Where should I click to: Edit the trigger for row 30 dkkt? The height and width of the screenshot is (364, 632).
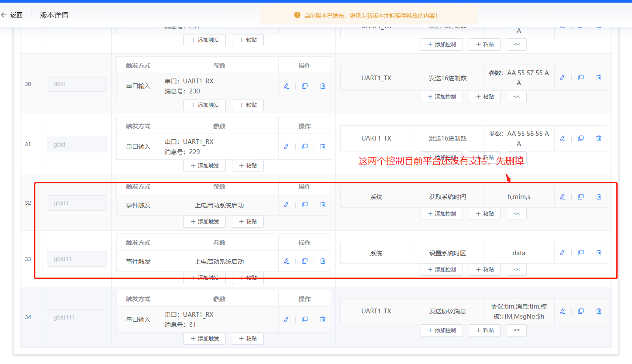287,86
